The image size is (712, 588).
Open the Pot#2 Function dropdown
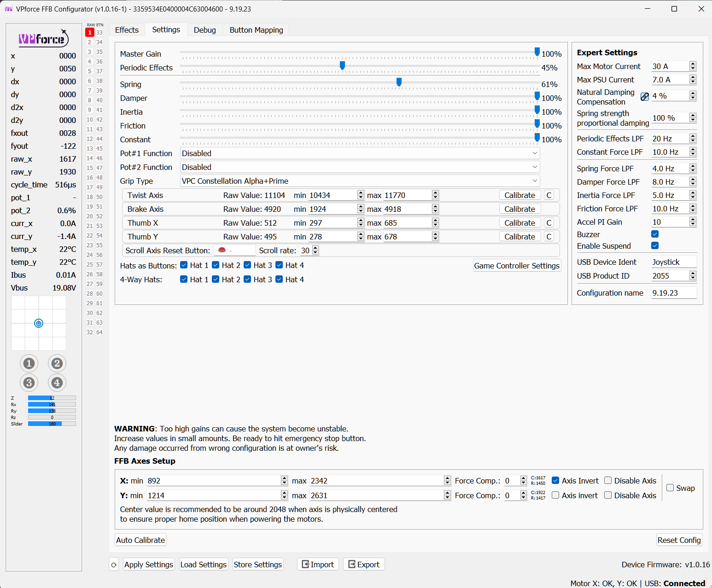360,167
